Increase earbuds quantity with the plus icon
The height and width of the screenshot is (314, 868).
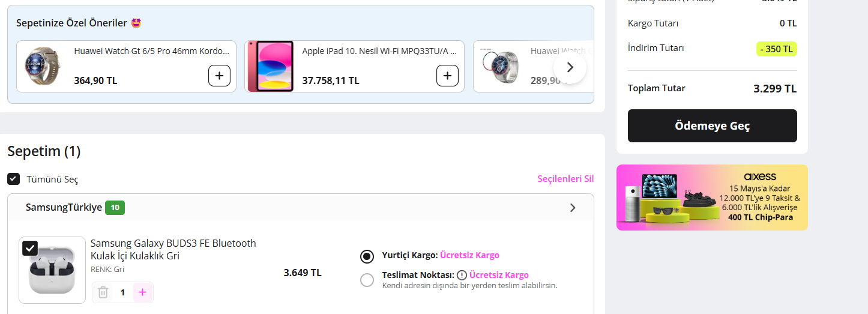coord(142,292)
